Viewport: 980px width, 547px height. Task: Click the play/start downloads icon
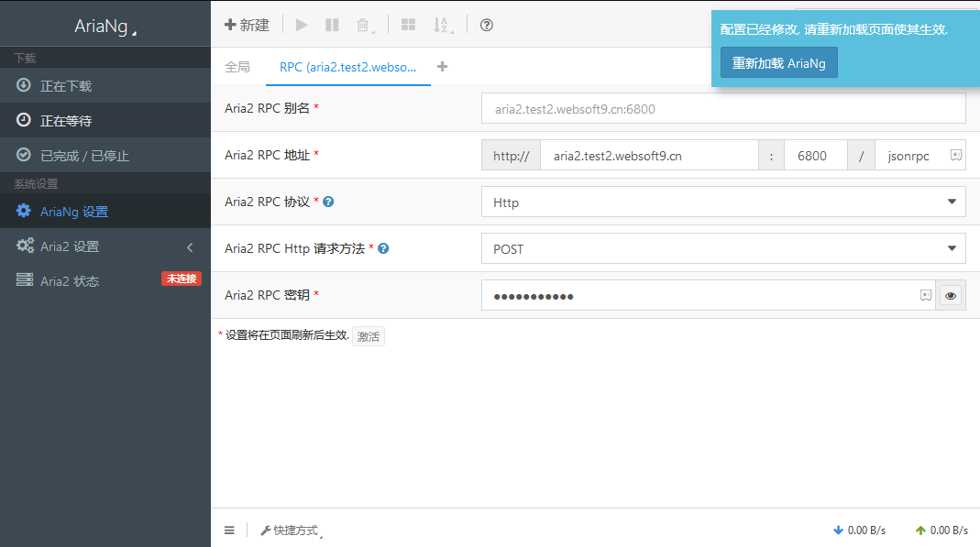point(302,25)
